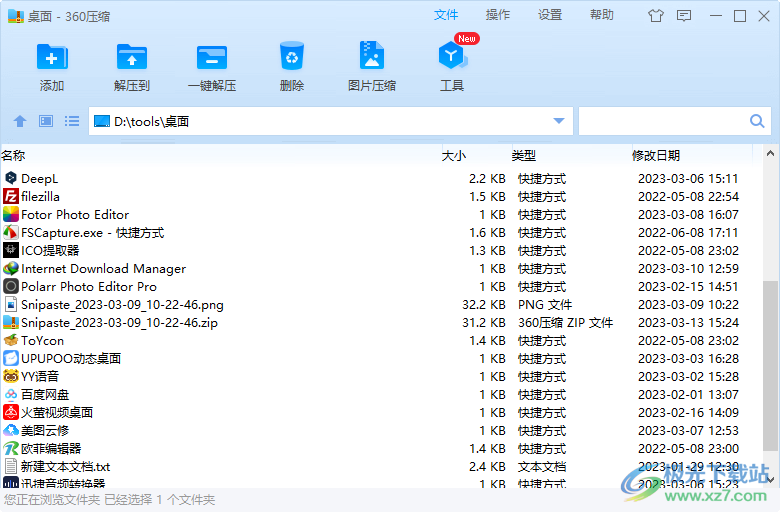Sort by the 类型 column header
This screenshot has width=780, height=512.
[x=524, y=156]
